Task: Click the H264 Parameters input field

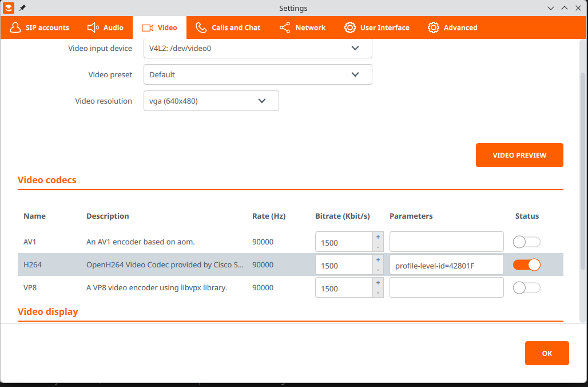Action: pyautogui.click(x=446, y=265)
